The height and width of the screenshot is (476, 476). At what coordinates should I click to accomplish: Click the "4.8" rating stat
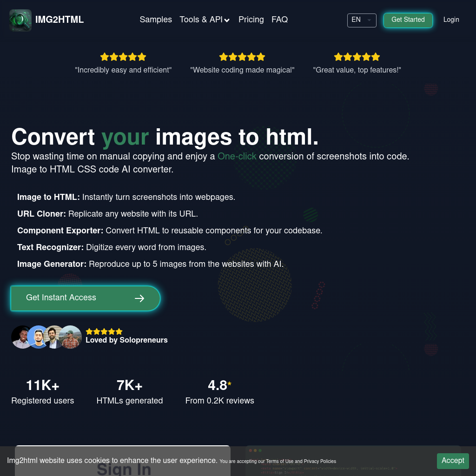tap(219, 385)
